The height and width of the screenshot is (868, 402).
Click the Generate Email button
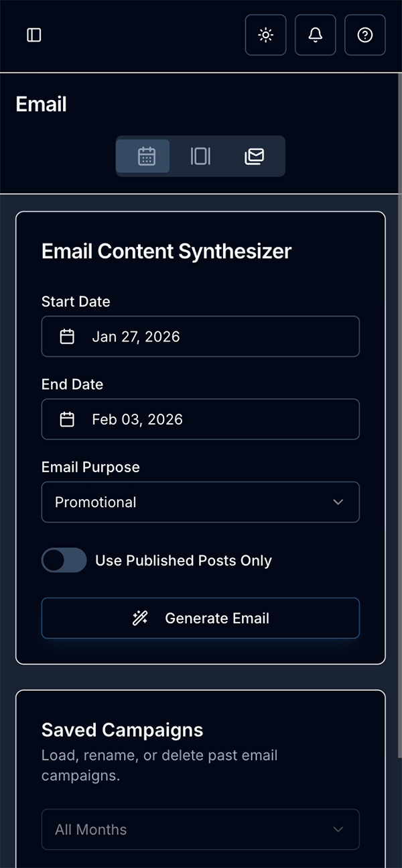(200, 618)
